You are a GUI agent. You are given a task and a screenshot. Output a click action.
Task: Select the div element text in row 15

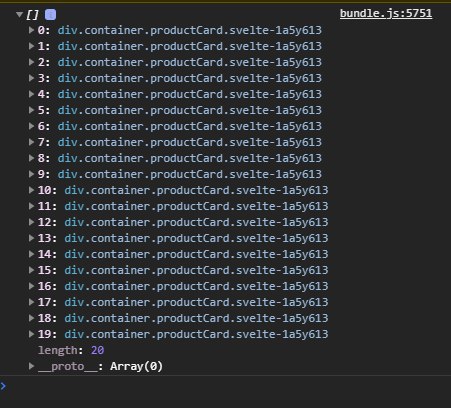(196, 270)
